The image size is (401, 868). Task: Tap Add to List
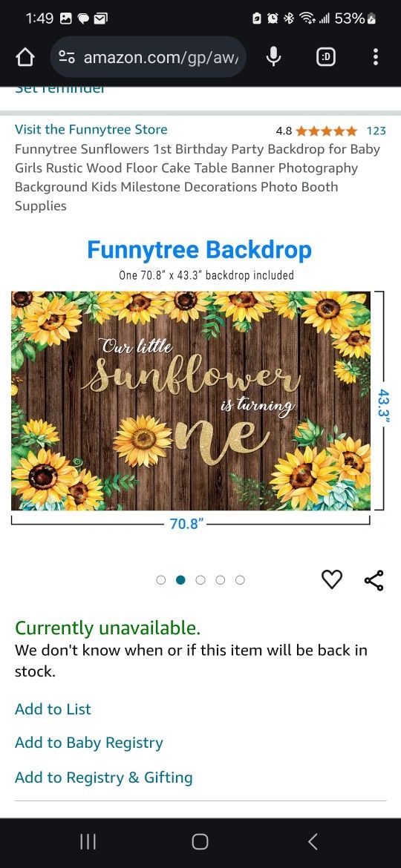53,709
